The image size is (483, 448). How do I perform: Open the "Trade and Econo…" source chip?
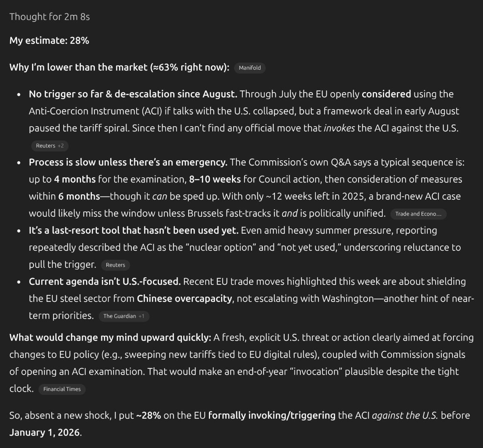pyautogui.click(x=418, y=214)
